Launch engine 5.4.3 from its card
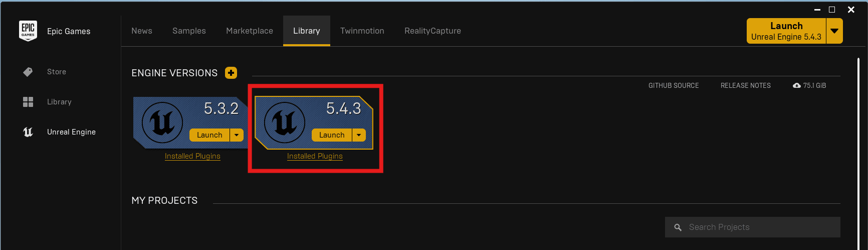The image size is (868, 250). click(x=332, y=135)
